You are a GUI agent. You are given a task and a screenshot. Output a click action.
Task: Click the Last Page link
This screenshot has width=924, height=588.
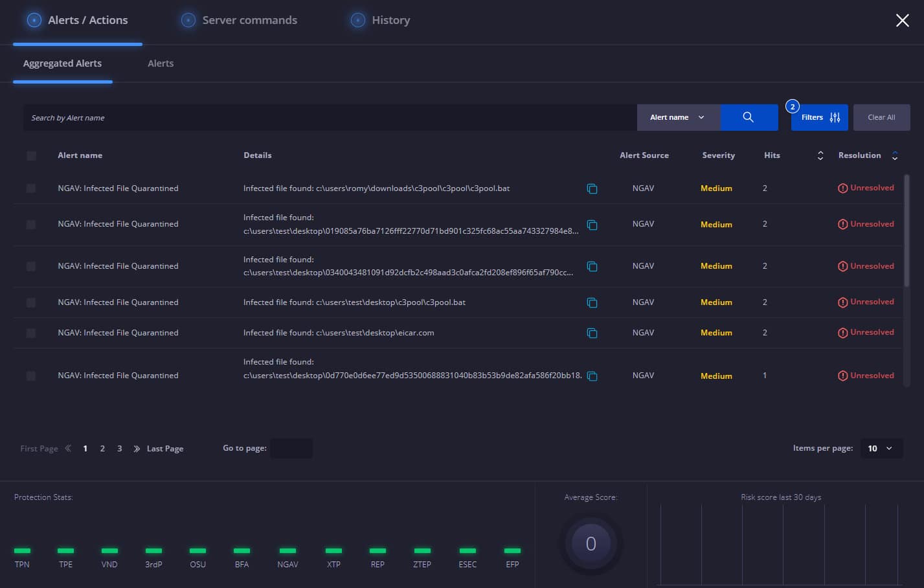tap(165, 448)
